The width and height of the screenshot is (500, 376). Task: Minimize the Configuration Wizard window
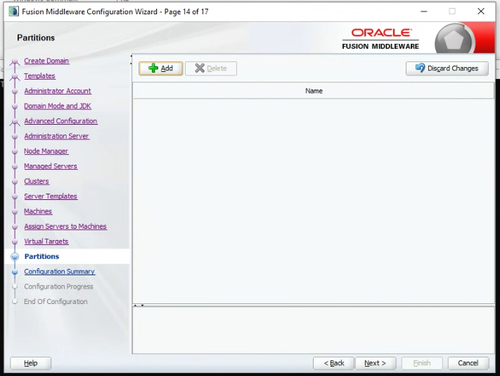coord(424,11)
